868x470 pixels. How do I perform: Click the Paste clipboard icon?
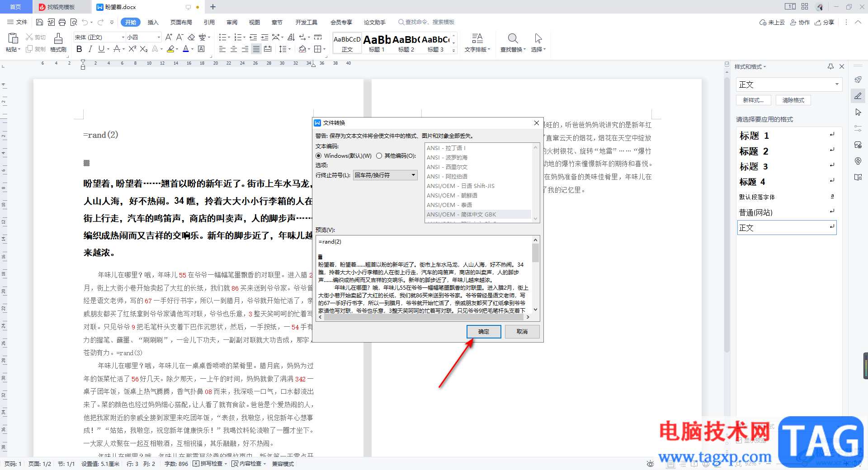point(13,38)
